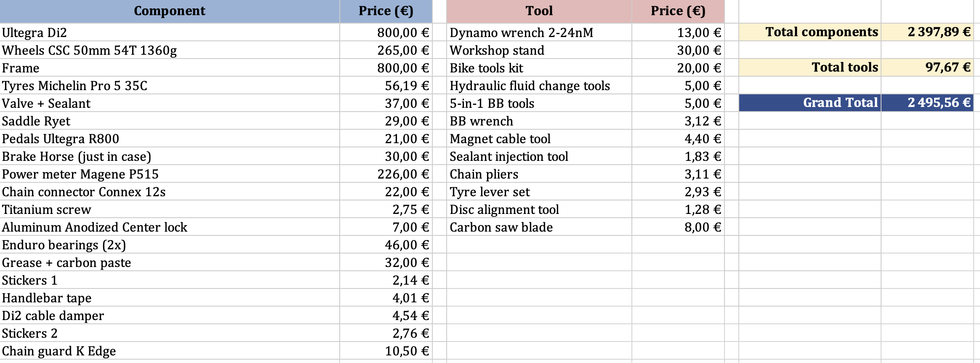Select the Carbon saw blade cell

pos(539,227)
